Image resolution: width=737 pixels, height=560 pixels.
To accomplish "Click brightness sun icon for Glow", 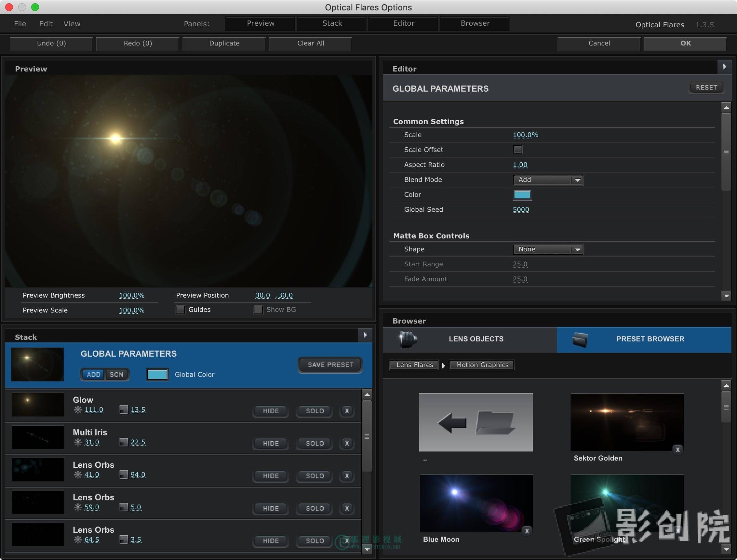I will point(78,410).
